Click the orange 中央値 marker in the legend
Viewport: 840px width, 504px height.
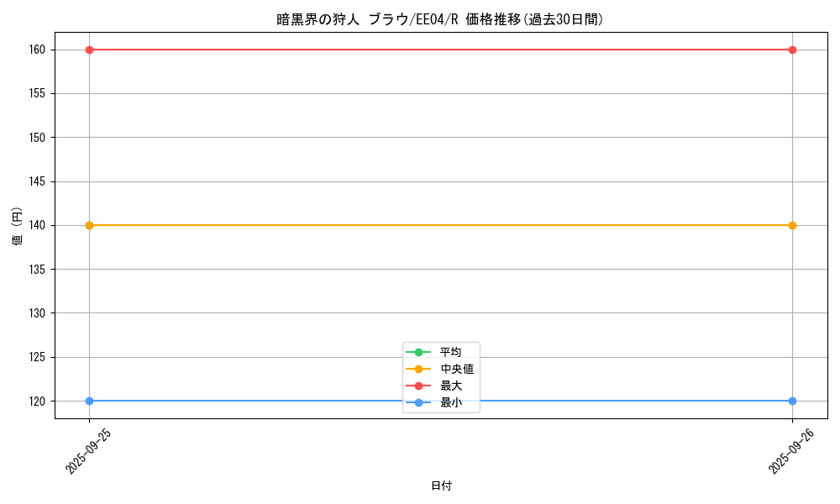418,369
